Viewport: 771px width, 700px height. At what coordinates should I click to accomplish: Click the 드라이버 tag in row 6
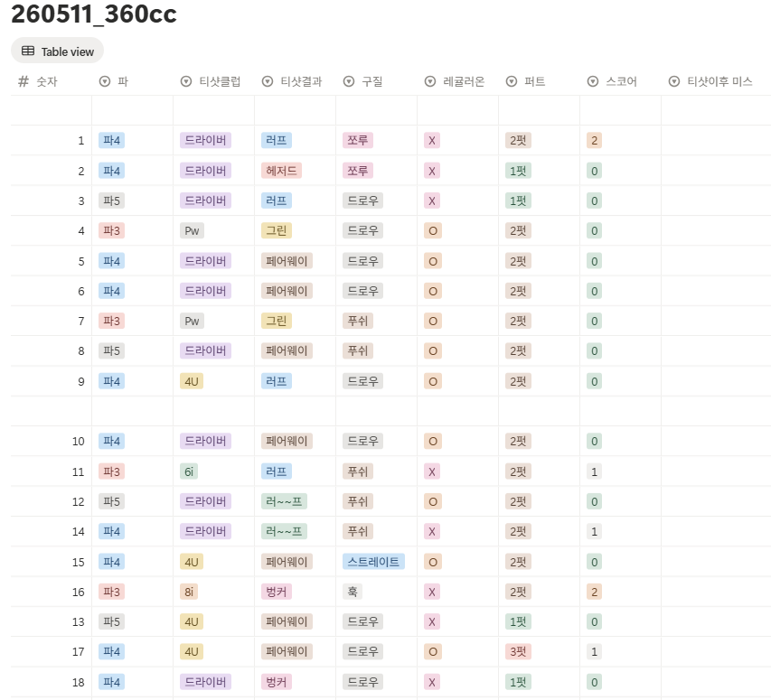click(205, 291)
